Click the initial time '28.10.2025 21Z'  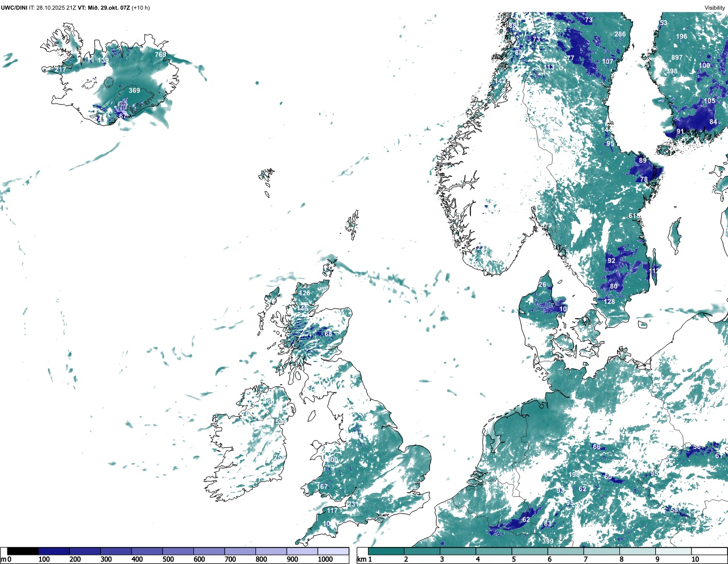click(56, 8)
